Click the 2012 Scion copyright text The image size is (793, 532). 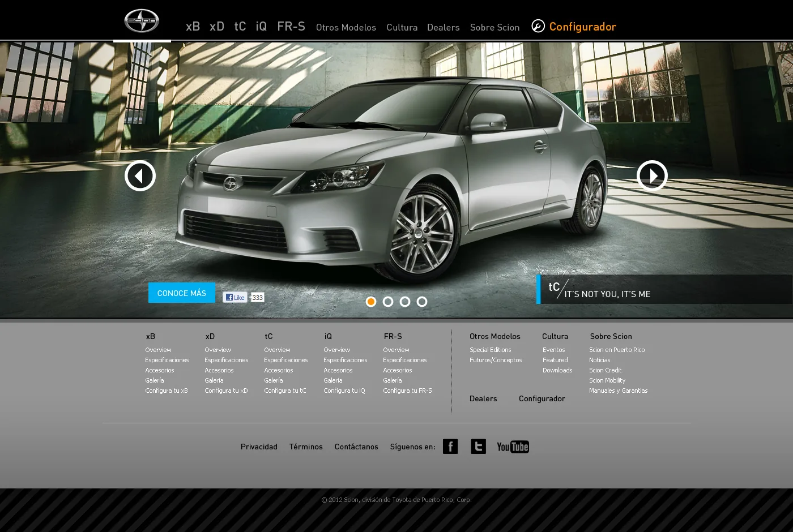click(x=396, y=500)
